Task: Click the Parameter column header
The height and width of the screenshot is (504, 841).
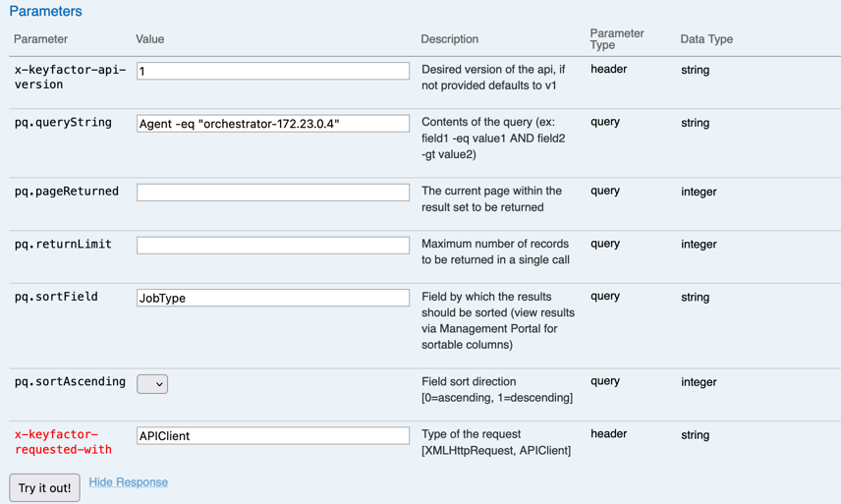Action: click(x=40, y=39)
